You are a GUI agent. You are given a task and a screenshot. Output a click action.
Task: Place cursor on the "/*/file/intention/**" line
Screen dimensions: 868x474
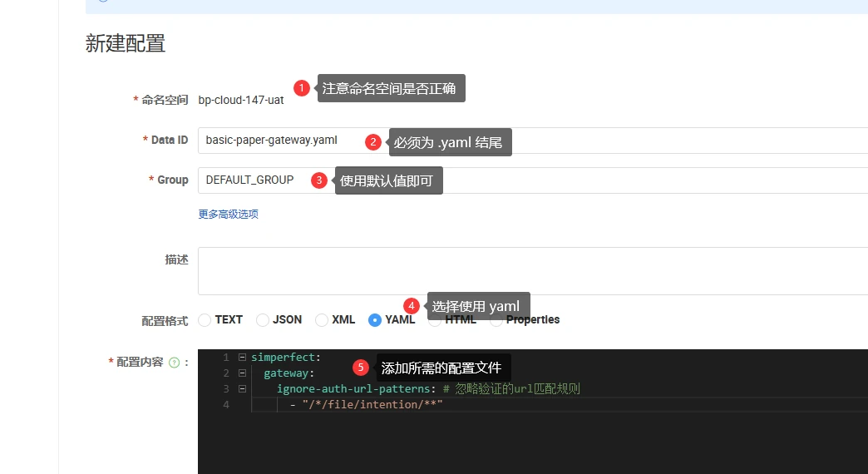pyautogui.click(x=372, y=405)
